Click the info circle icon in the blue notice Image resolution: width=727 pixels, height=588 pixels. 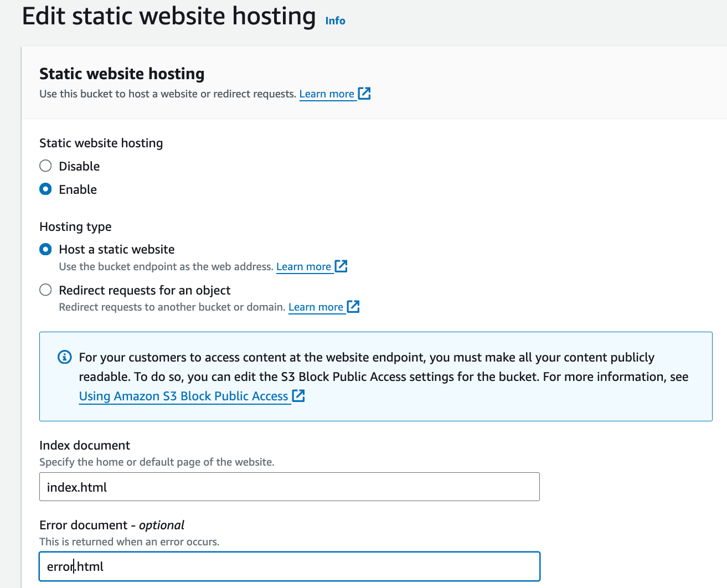(x=65, y=357)
